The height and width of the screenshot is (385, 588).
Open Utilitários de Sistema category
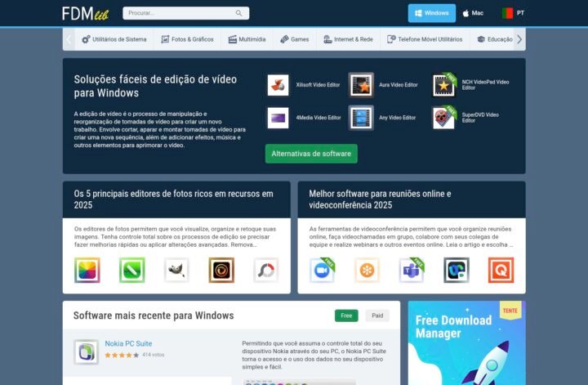click(x=114, y=39)
